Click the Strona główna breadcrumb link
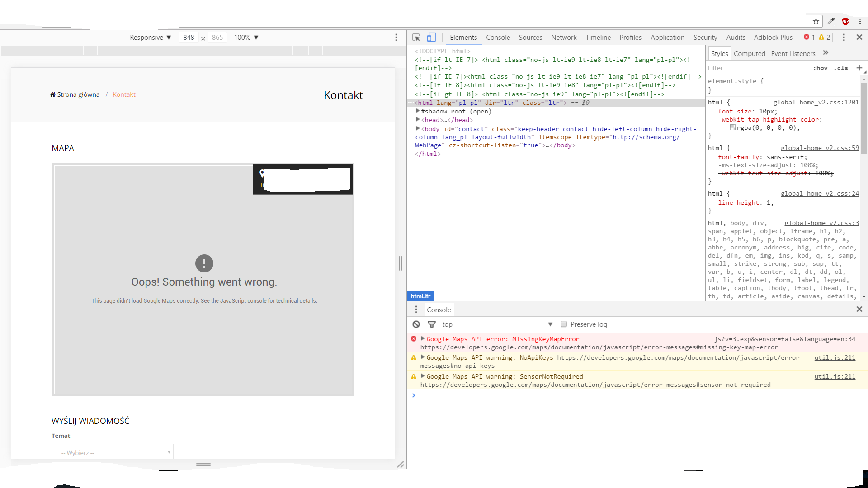Image resolution: width=868 pixels, height=488 pixels. pyautogui.click(x=78, y=94)
